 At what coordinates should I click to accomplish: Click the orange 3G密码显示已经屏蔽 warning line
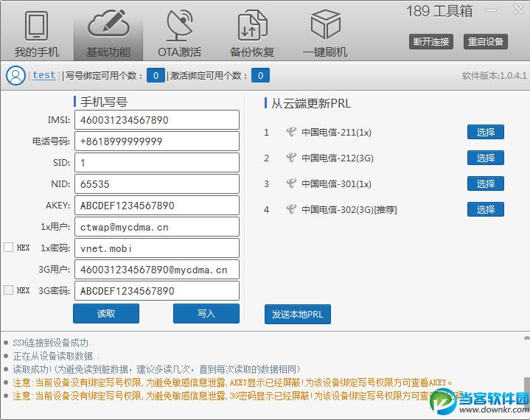click(x=238, y=396)
